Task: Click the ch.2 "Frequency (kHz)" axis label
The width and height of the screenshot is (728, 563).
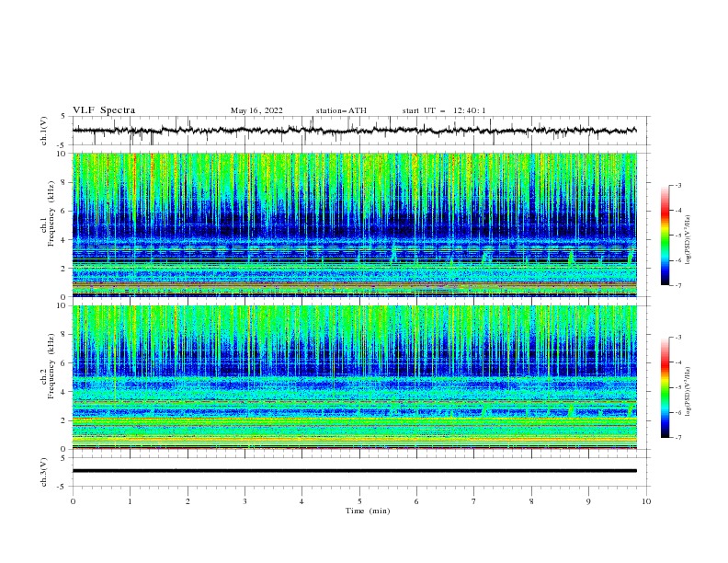Action: [51, 365]
